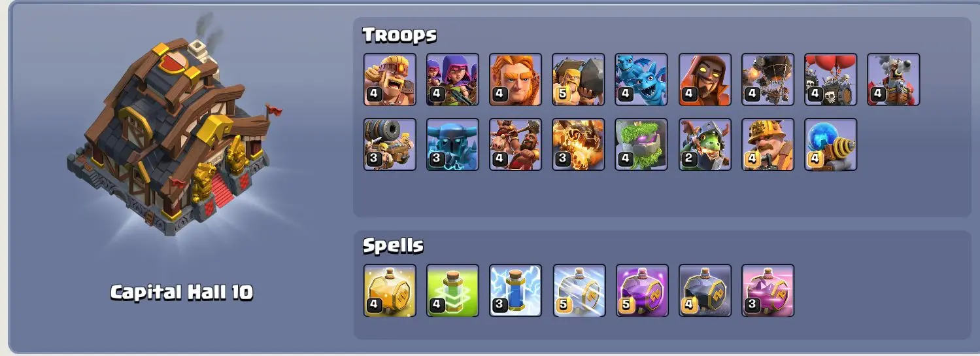Open the blue Minion Horde troop icon
This screenshot has width=980, height=356.
641,80
